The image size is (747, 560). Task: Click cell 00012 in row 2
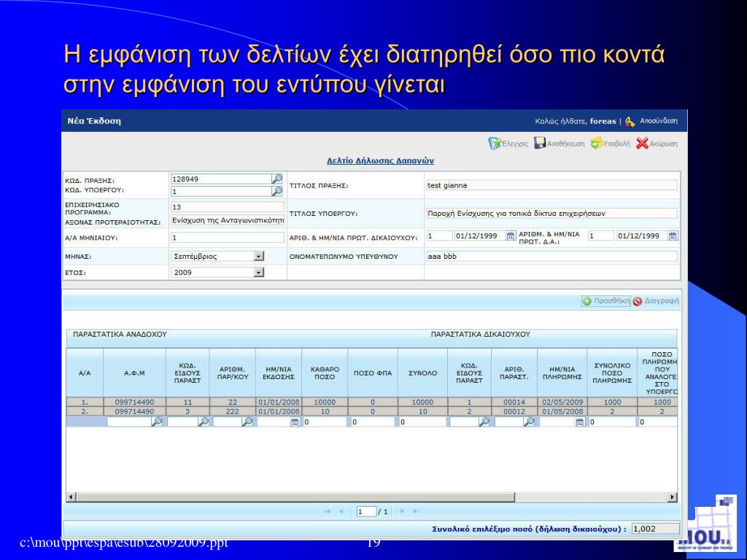514,411
